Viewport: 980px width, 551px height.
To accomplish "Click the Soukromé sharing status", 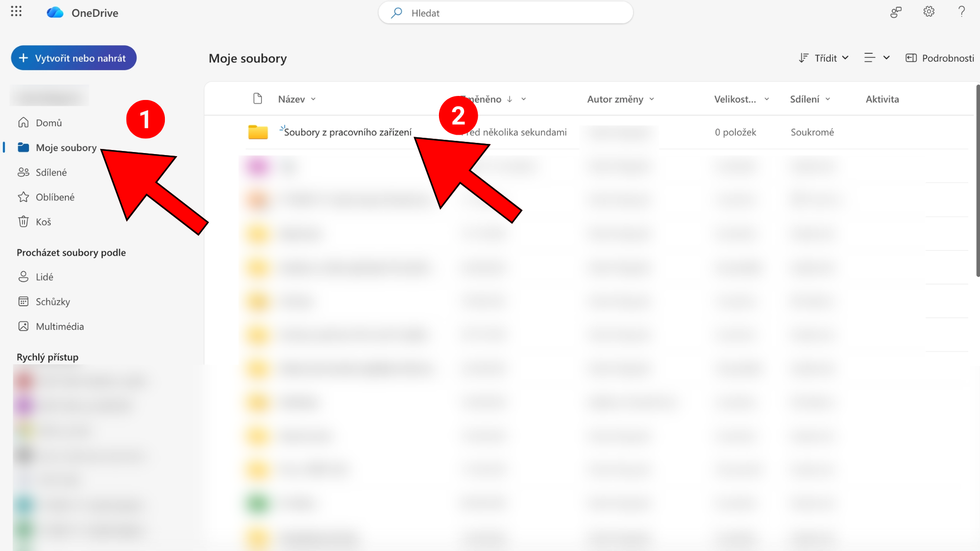I will pyautogui.click(x=812, y=133).
